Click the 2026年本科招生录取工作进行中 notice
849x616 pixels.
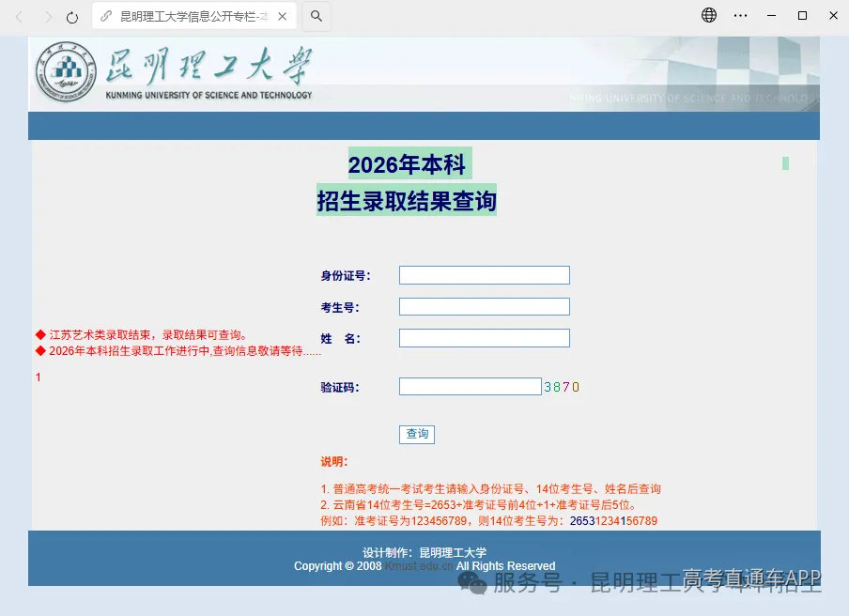[178, 351]
